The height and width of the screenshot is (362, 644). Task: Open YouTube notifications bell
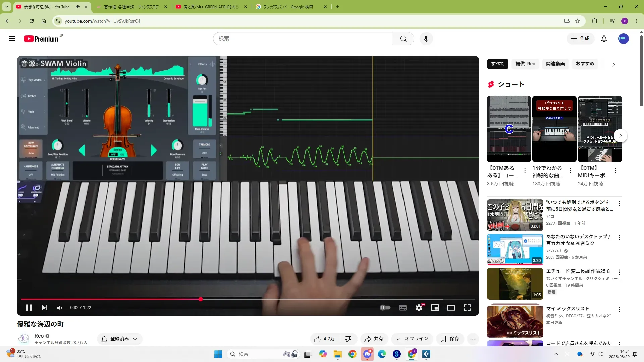(604, 39)
